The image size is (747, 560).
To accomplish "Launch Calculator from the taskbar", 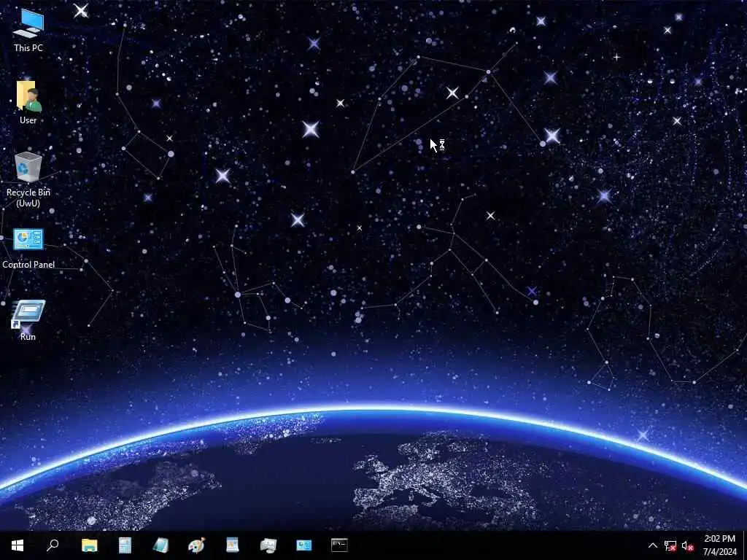I will 125,545.
